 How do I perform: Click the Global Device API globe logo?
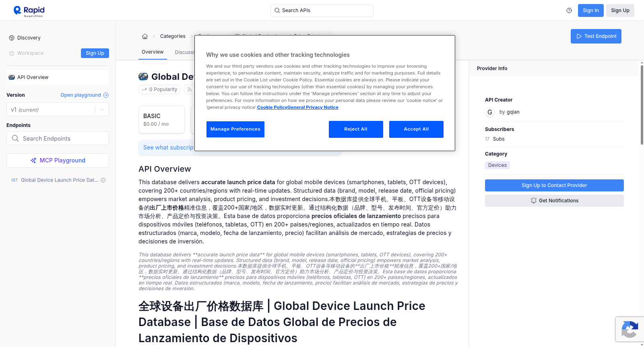click(143, 77)
